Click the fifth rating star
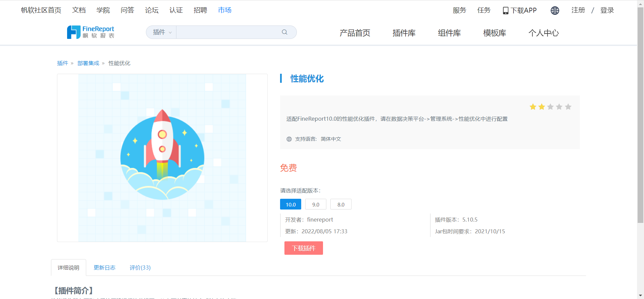The width and height of the screenshot is (644, 299). click(x=568, y=107)
